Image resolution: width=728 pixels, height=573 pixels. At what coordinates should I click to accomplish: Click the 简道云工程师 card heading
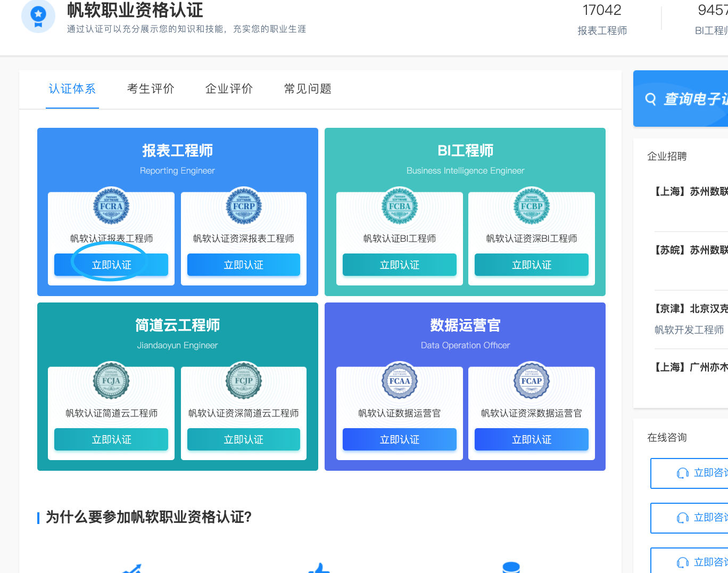(x=178, y=325)
